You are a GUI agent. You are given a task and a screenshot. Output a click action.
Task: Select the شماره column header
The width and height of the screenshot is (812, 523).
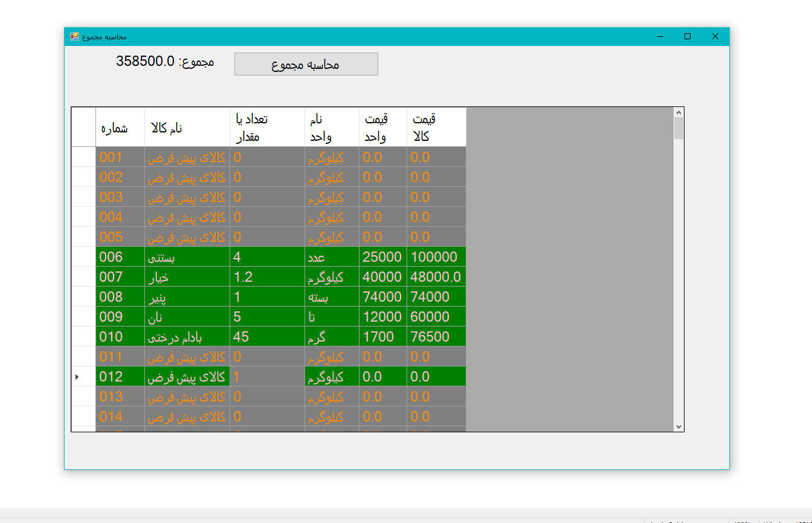pos(120,128)
